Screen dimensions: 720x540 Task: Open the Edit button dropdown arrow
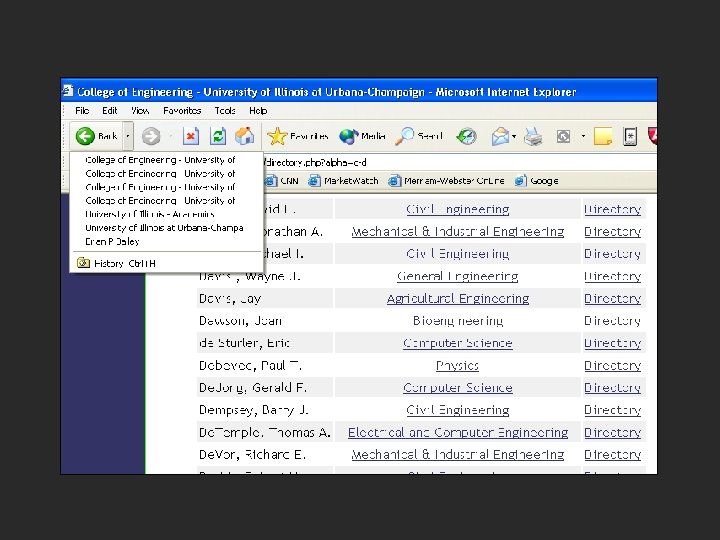point(583,136)
